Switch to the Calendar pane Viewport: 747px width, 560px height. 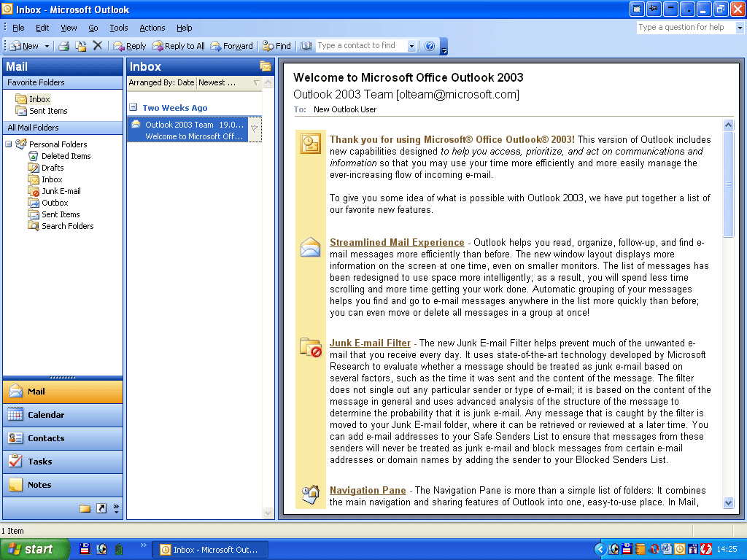tap(63, 415)
